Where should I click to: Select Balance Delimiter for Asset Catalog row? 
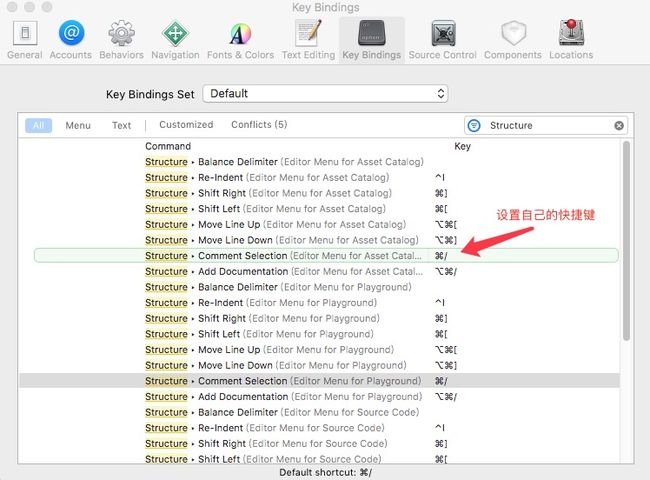(x=319, y=162)
